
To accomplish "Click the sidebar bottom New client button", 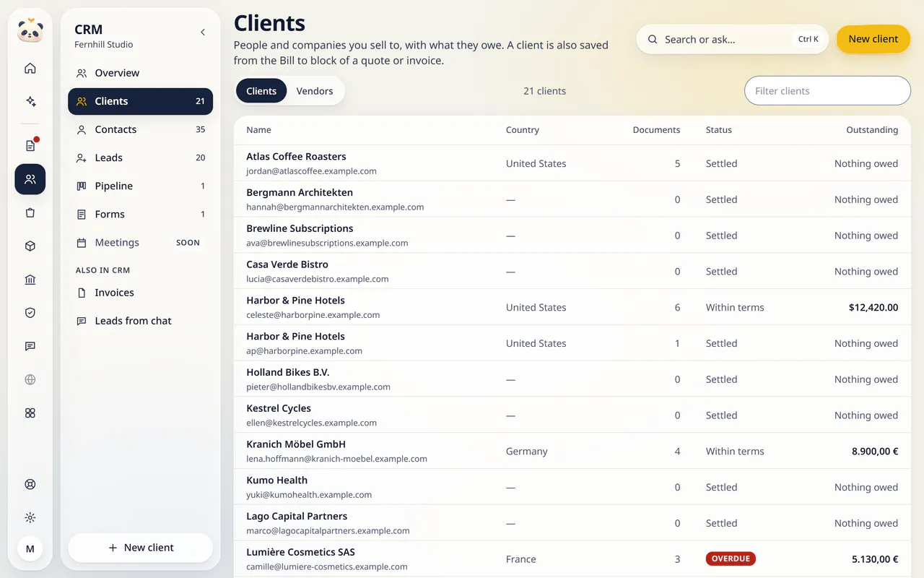I will click(x=140, y=548).
